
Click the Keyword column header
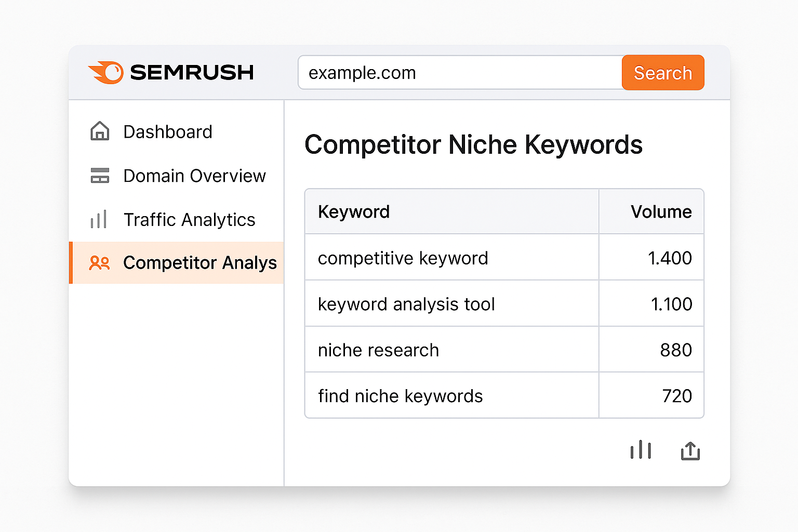tap(354, 211)
